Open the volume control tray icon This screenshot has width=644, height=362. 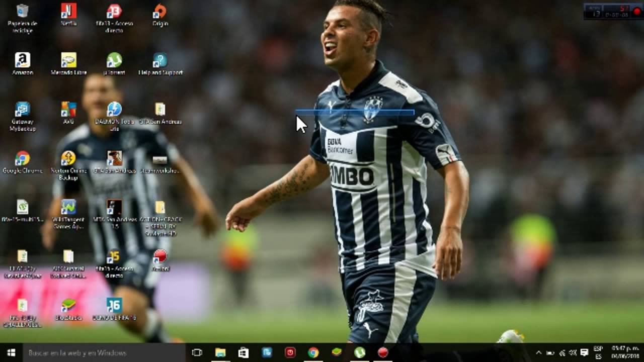point(573,352)
